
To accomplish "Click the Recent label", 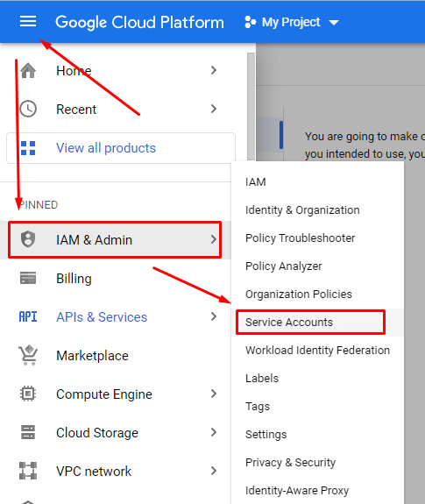I will click(76, 109).
